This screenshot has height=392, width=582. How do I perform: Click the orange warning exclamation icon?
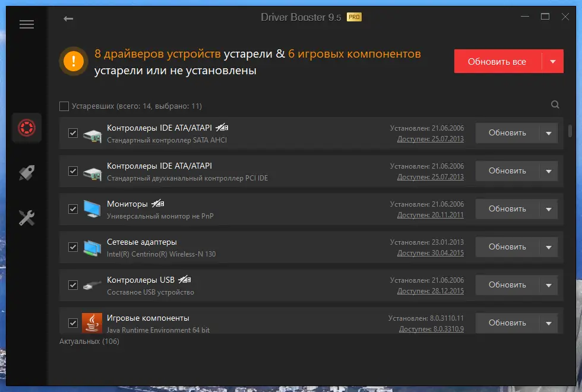(x=74, y=61)
